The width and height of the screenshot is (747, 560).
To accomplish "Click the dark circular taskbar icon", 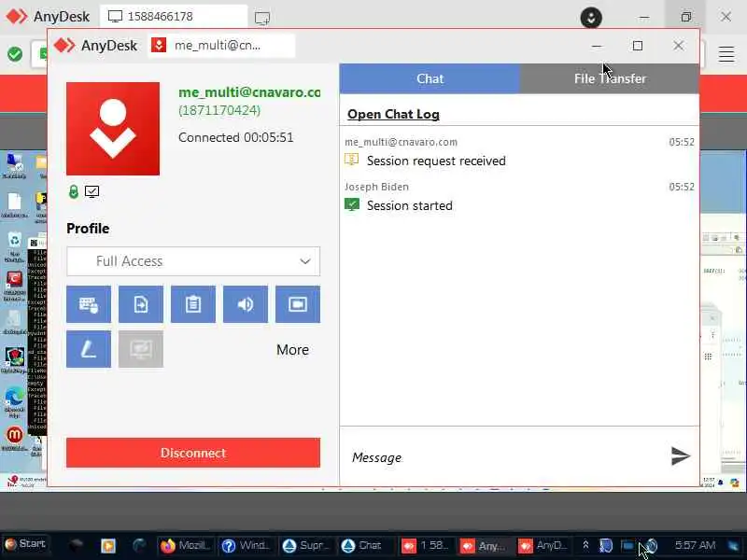I will (139, 545).
